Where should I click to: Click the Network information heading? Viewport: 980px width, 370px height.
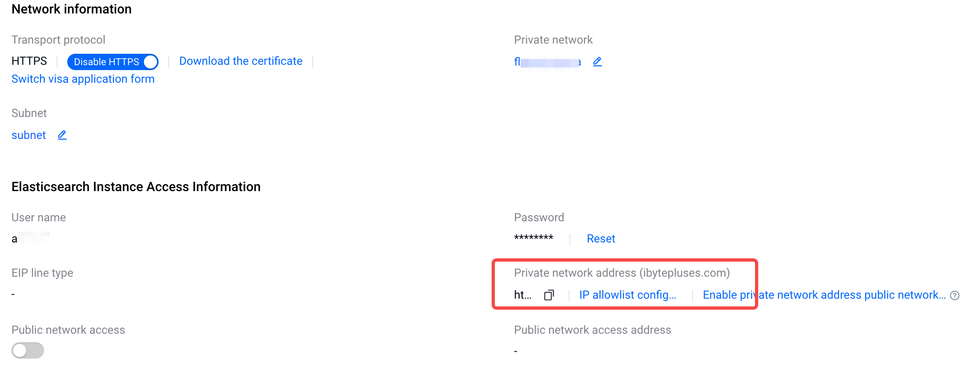click(x=72, y=9)
